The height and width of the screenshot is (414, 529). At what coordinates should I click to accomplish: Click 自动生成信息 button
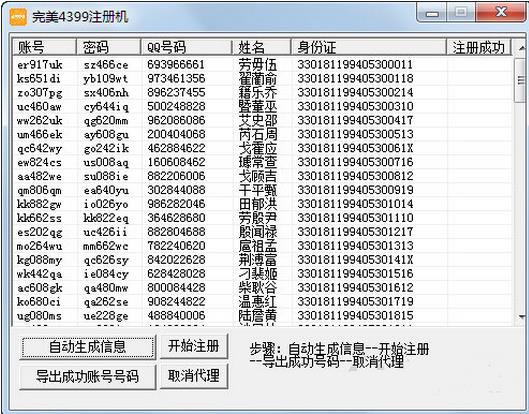click(x=88, y=347)
